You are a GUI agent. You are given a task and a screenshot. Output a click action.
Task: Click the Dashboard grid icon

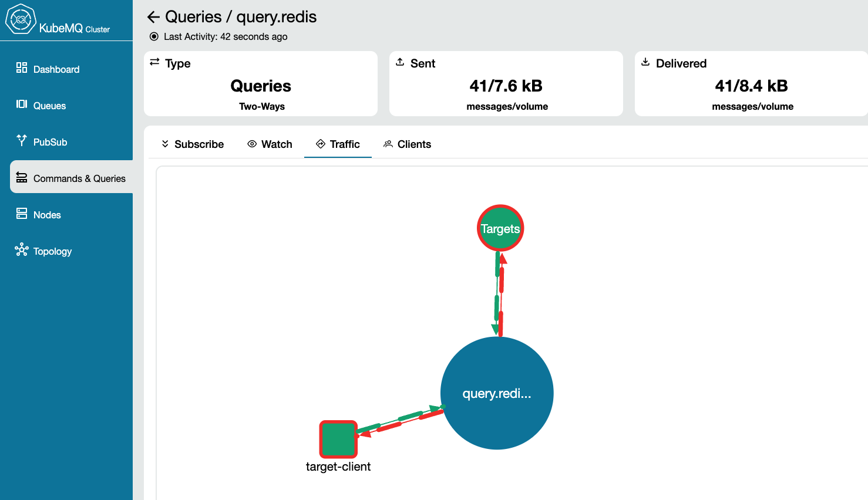pos(22,68)
